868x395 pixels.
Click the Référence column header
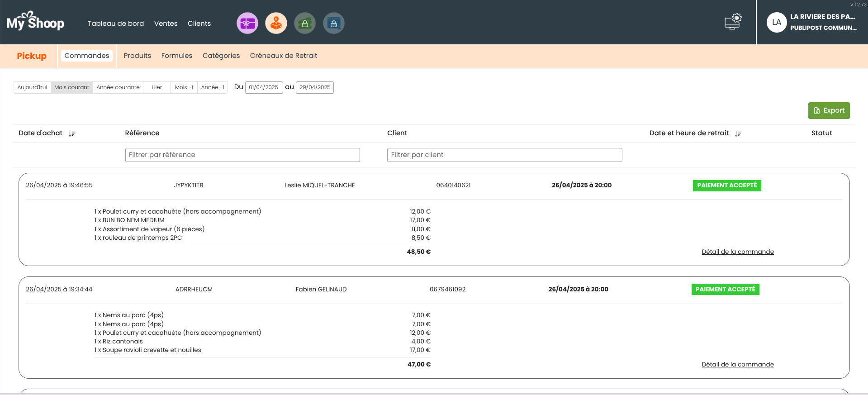tap(142, 133)
